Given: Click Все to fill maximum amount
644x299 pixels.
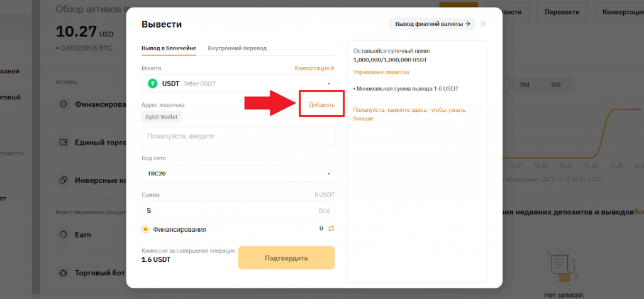Looking at the screenshot, I should coord(325,211).
